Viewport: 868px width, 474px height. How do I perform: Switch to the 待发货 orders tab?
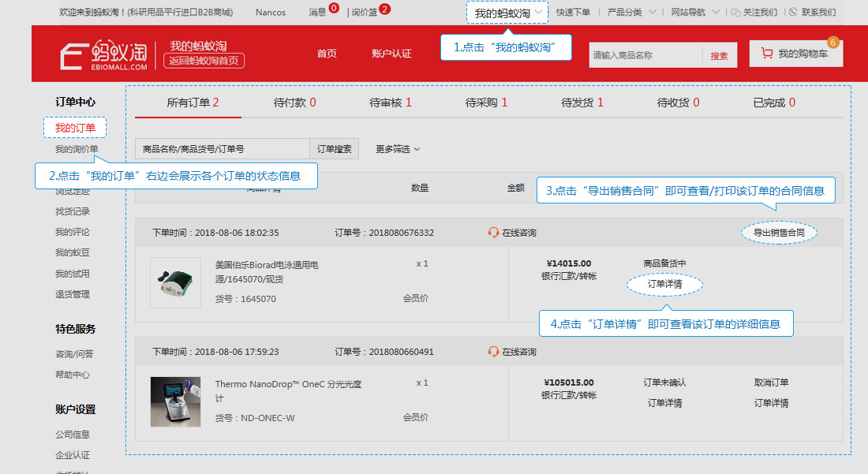tap(582, 103)
